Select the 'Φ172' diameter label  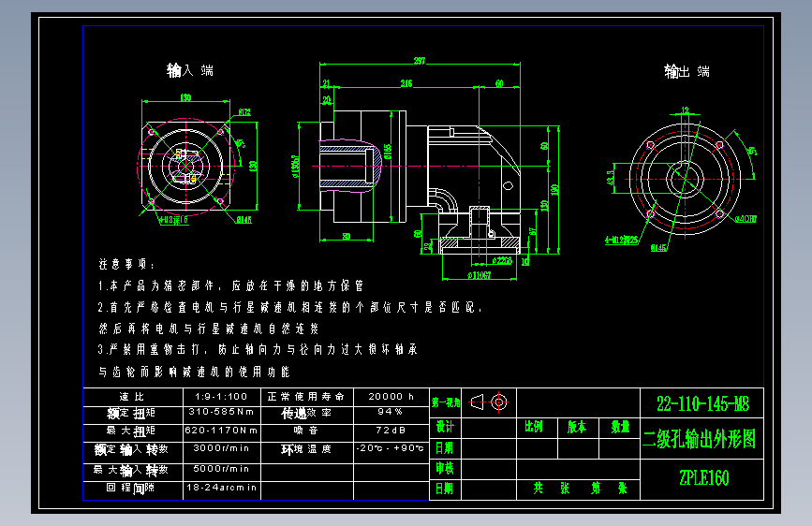click(x=244, y=111)
